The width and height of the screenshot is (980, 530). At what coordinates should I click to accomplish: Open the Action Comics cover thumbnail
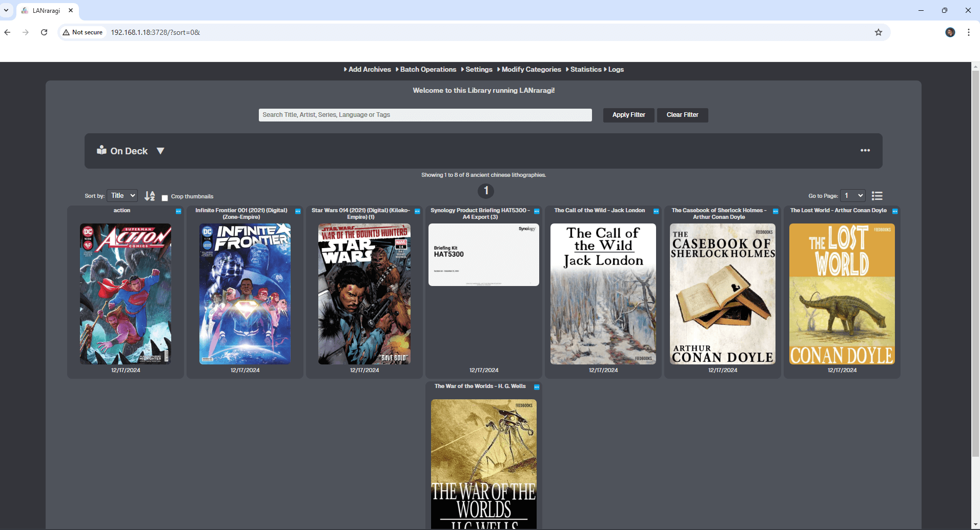tap(126, 294)
